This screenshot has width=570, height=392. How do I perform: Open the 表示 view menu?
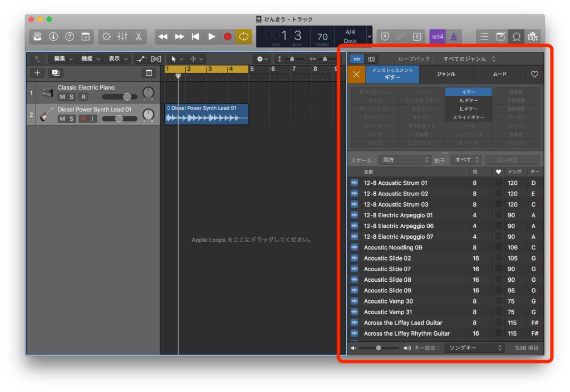[118, 58]
